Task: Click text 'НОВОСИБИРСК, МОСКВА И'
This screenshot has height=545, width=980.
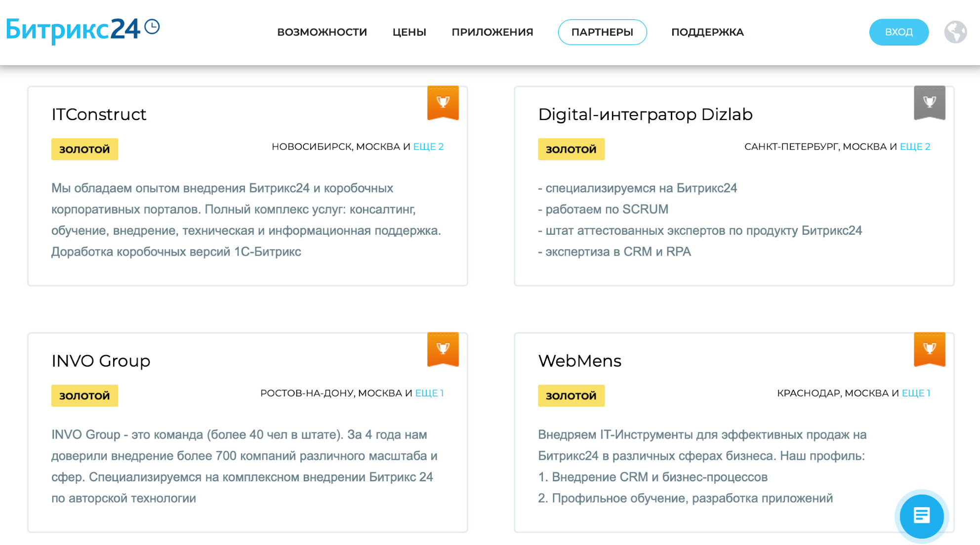Action: [341, 147]
